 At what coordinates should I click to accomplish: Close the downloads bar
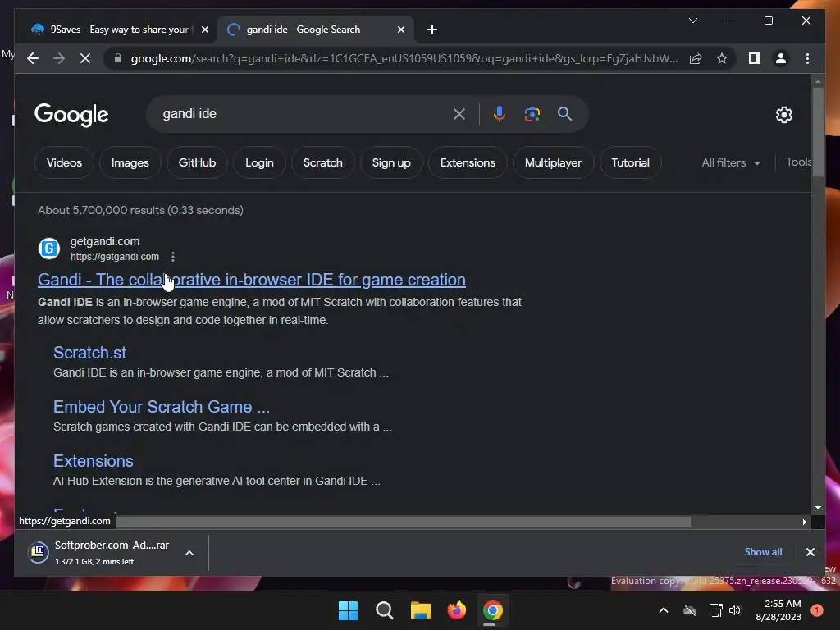tap(810, 552)
